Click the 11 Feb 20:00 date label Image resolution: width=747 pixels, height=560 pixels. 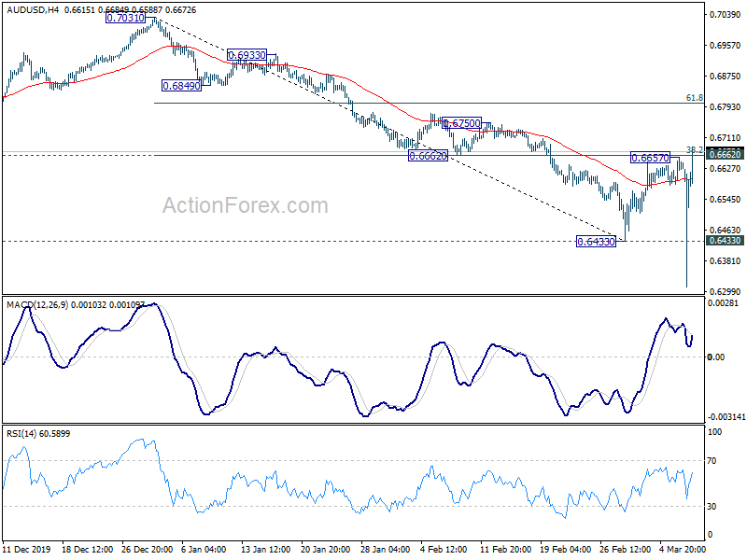point(505,549)
